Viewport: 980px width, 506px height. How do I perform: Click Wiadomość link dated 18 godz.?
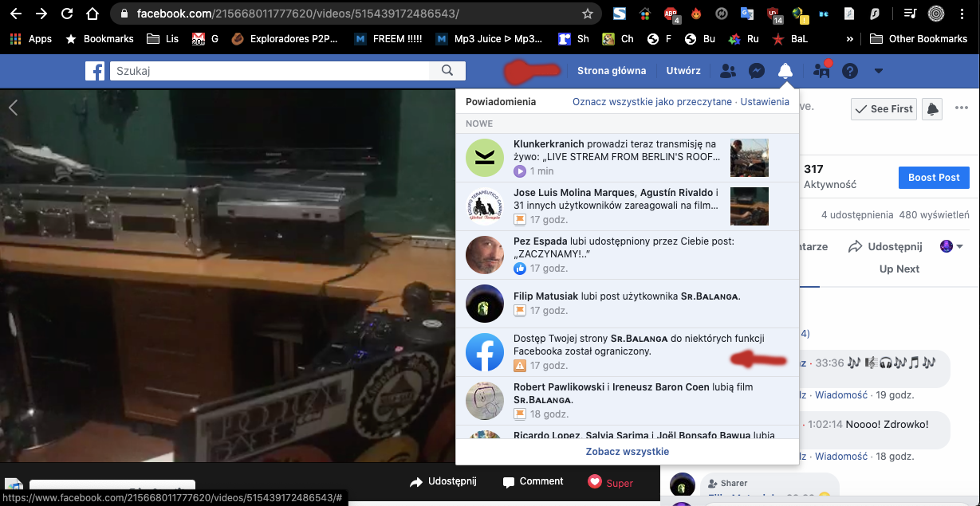click(840, 457)
